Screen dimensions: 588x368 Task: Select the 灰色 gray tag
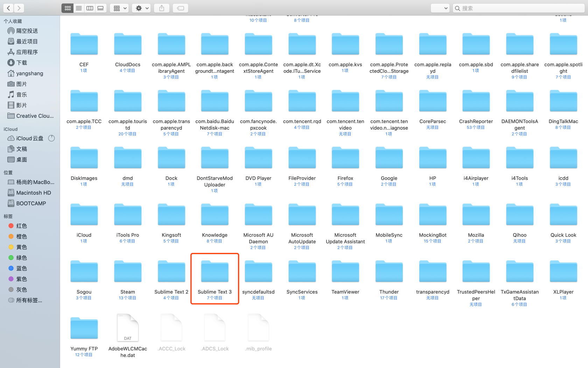(22, 290)
